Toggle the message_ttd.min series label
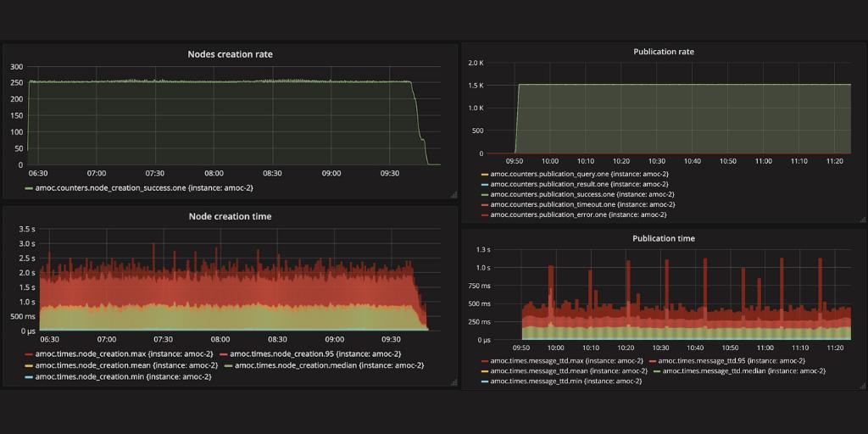 pyautogui.click(x=565, y=381)
